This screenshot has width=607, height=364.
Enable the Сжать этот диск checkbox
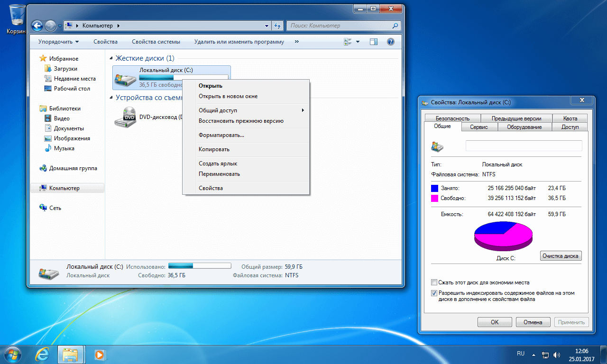(x=434, y=282)
